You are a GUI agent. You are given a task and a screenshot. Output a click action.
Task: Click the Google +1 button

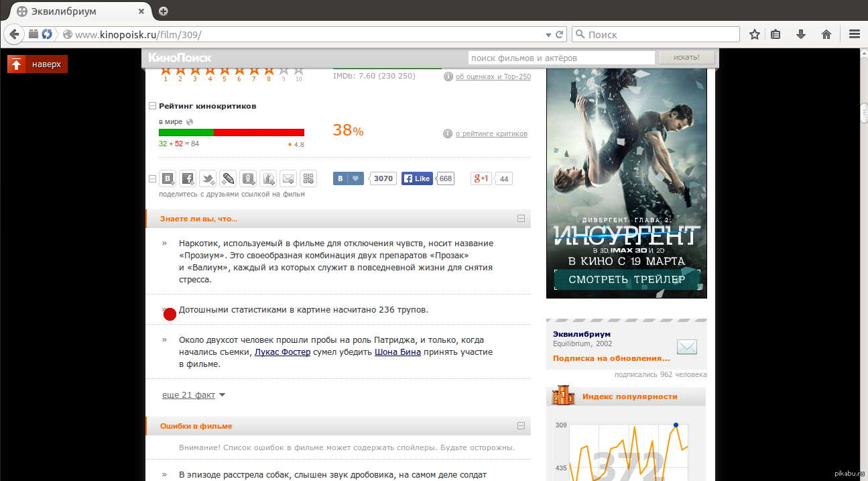point(482,178)
